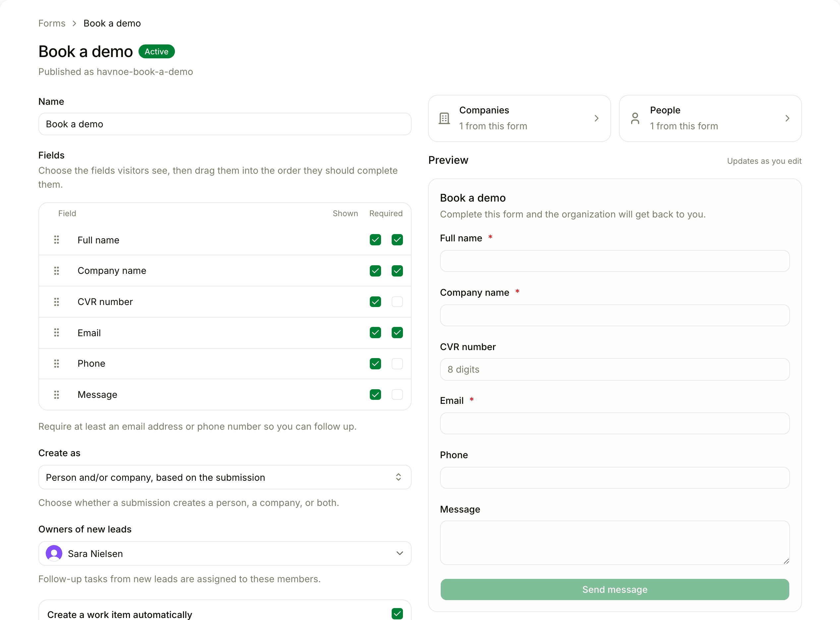Screen dimensions: 840x620
Task: Uncheck Shown for Company name
Action: coord(375,271)
